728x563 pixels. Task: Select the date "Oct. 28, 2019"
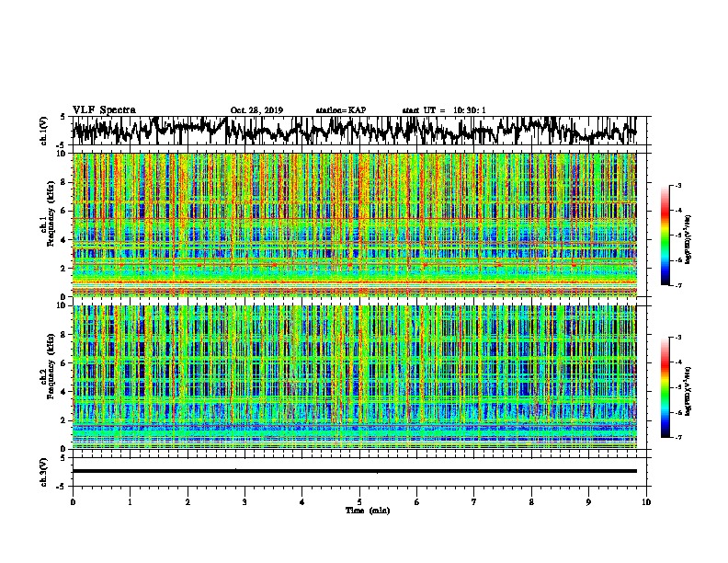(256, 110)
